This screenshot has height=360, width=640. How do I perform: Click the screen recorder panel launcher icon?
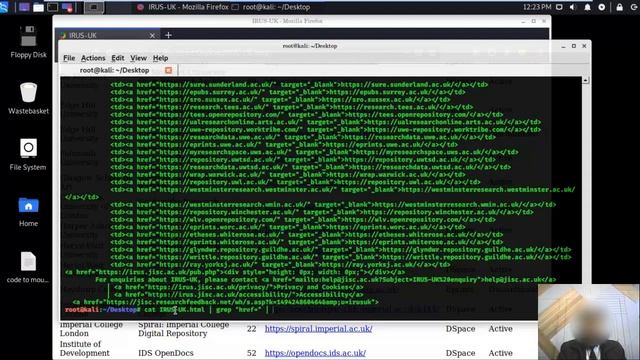coord(67,7)
